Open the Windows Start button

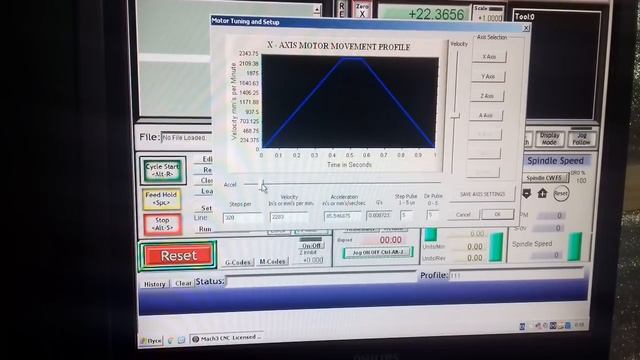[151, 340]
